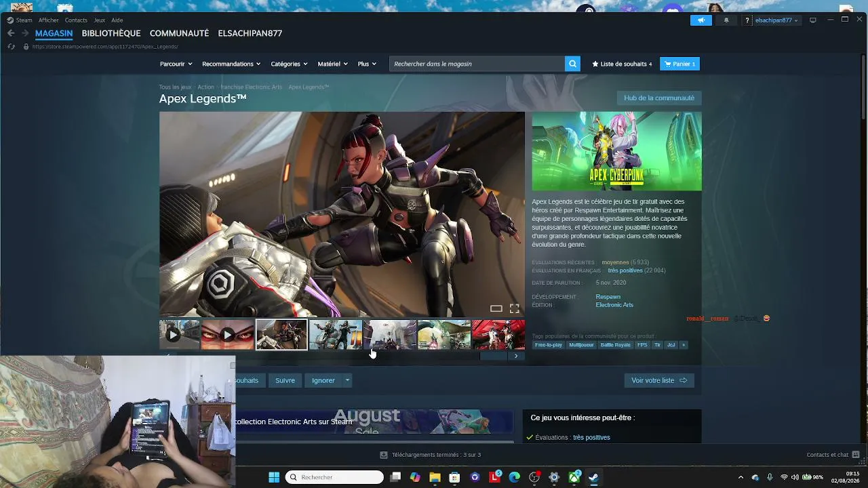The width and height of the screenshot is (868, 488).
Task: Switch to the COMMUNAUTÉ tab
Action: pos(179,33)
